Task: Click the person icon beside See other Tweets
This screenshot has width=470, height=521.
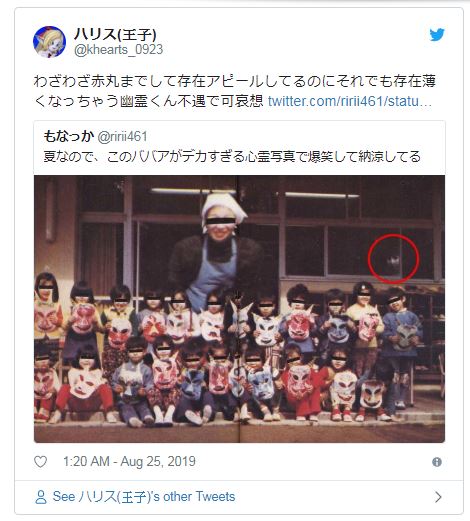Action: pyautogui.click(x=41, y=497)
